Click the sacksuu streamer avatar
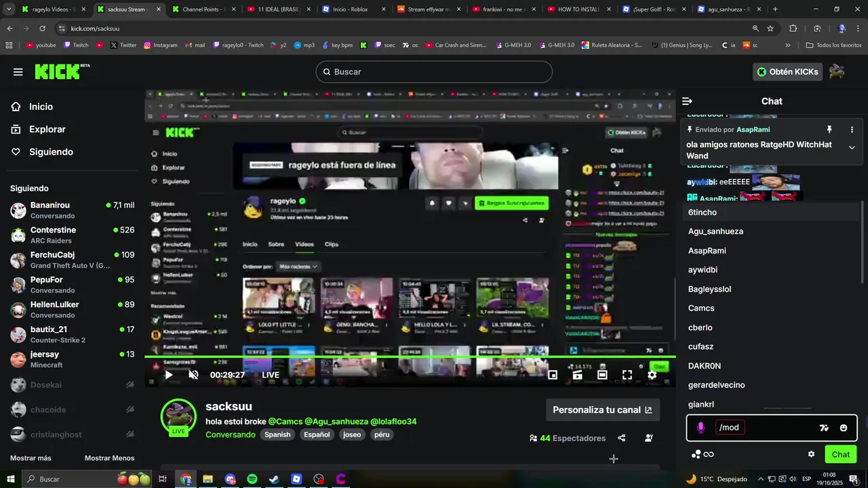Screen dimensions: 868x488 pyautogui.click(x=178, y=415)
